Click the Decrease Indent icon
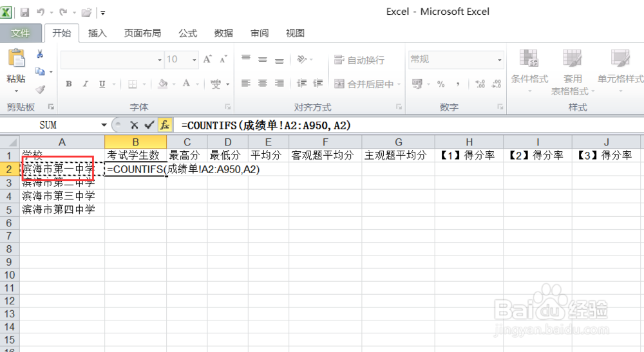This screenshot has width=644, height=352. (x=302, y=83)
